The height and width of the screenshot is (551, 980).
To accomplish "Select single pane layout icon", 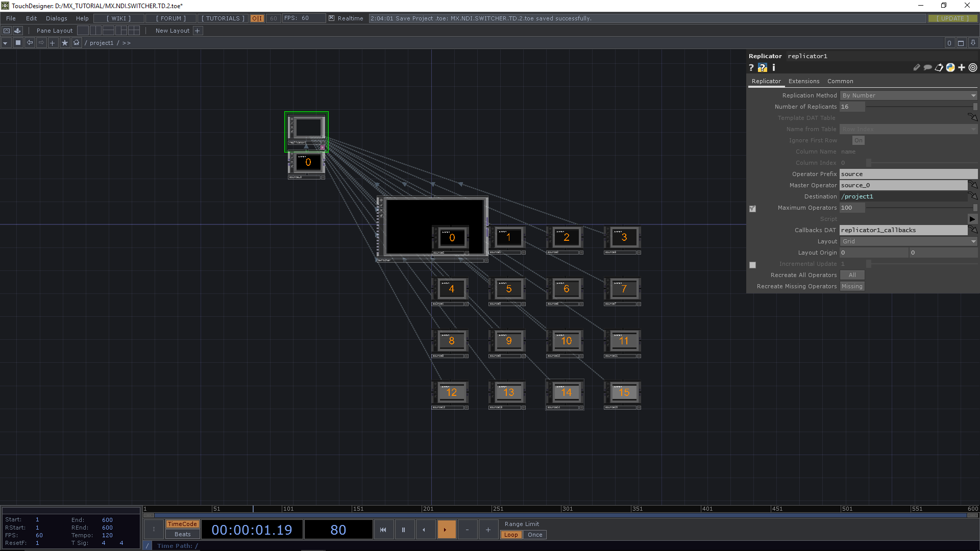I will (x=83, y=31).
